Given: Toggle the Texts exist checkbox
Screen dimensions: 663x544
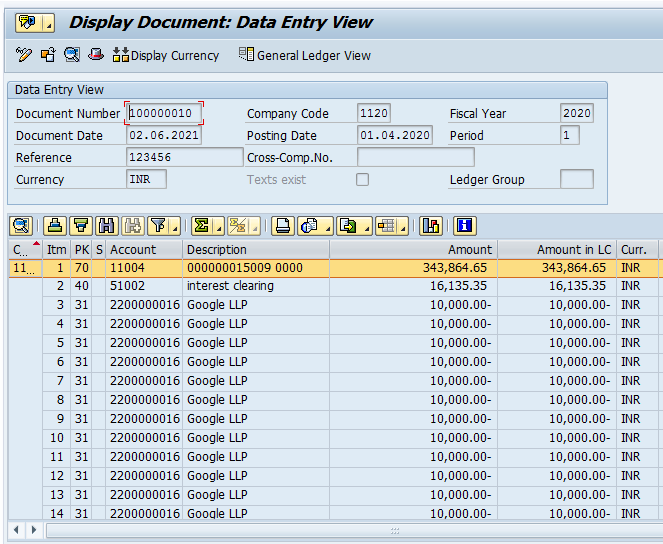Looking at the screenshot, I should (x=362, y=179).
